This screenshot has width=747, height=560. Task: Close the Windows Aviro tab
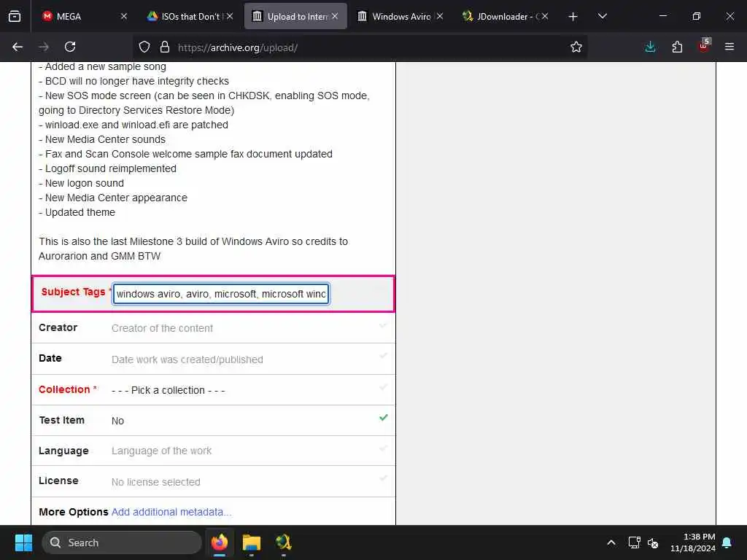coord(440,16)
